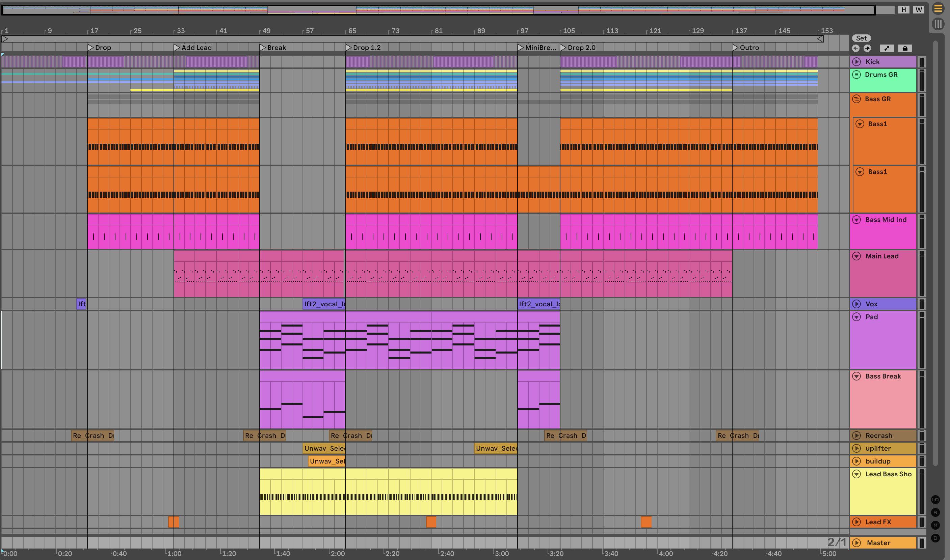Jump to previous locator arrow
The image size is (950, 560).
856,48
